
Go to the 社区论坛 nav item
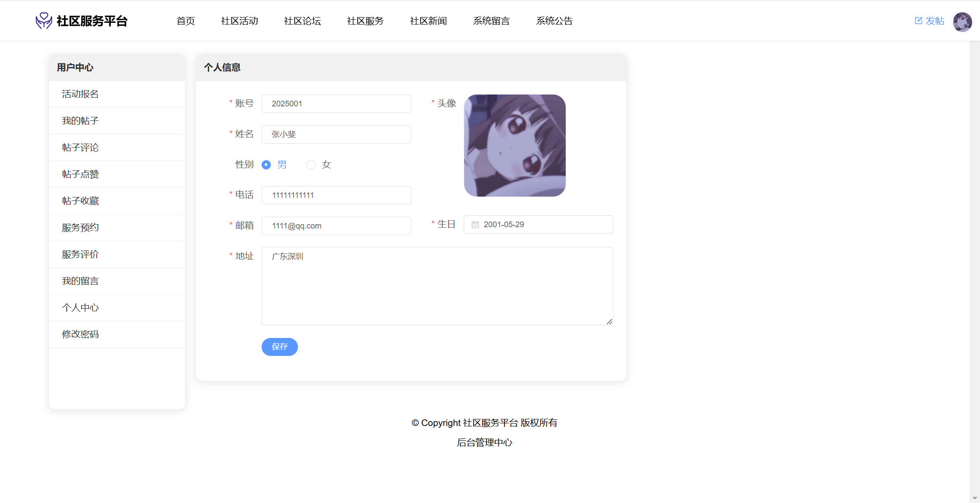tap(302, 21)
